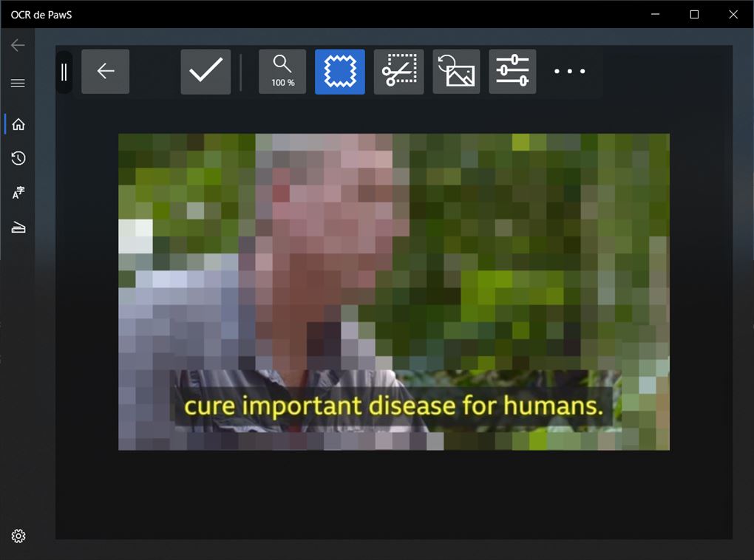Click the toolbar's back arrow button

pos(106,72)
